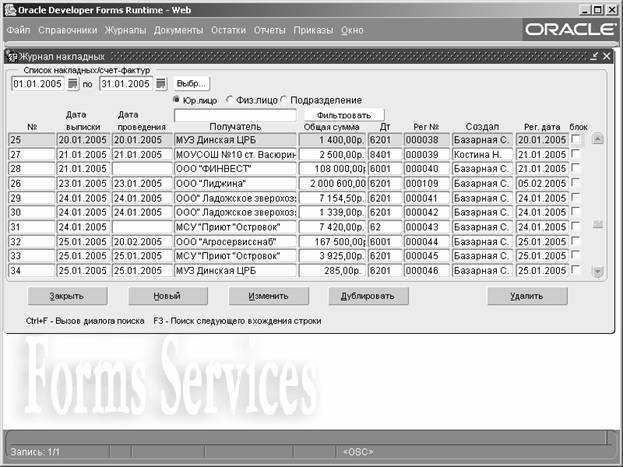Tick the блок checkbox for invoice row 25
This screenshot has width=623, height=467.
576,140
